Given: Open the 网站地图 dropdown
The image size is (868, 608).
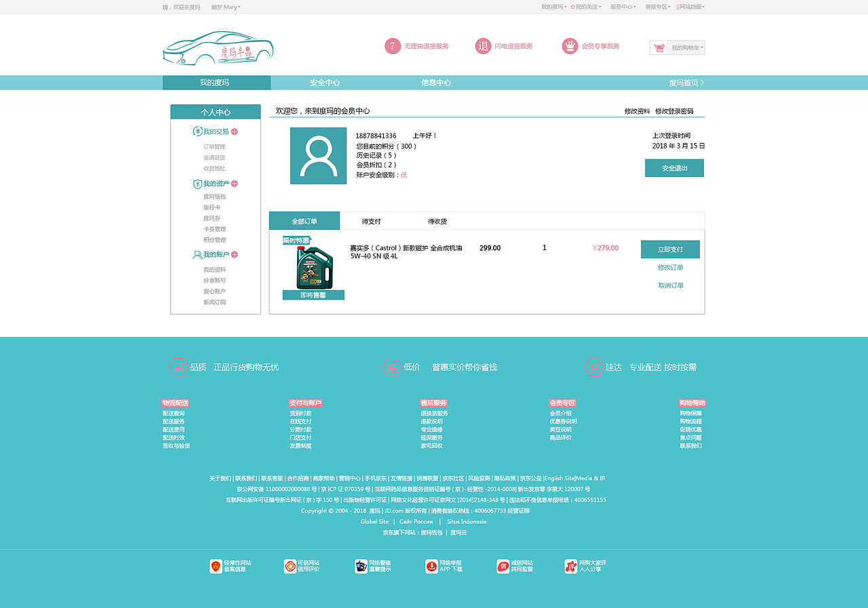Looking at the screenshot, I should [692, 7].
